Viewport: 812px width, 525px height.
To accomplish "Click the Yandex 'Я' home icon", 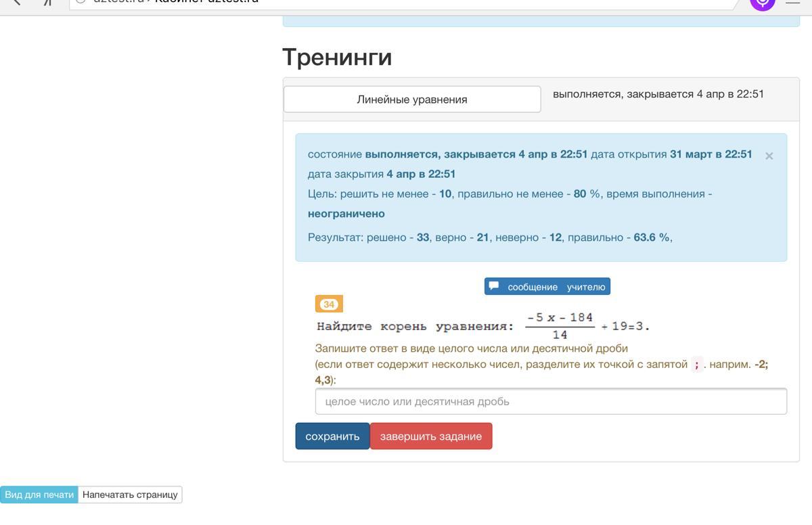I will (x=48, y=2).
